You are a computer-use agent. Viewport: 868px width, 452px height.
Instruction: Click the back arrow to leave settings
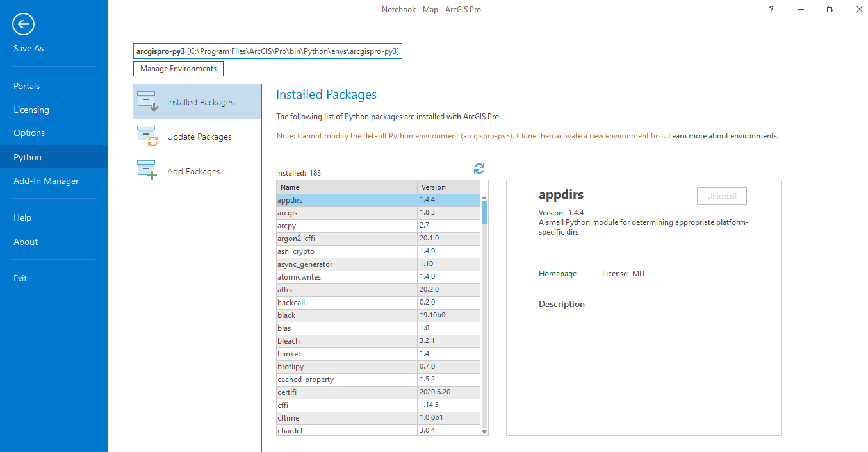pyautogui.click(x=23, y=24)
